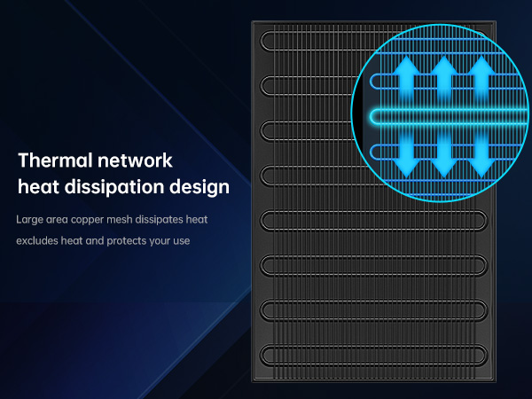532x399 pixels.
Task: Click the right downward blue arrow
Action: pos(481,156)
